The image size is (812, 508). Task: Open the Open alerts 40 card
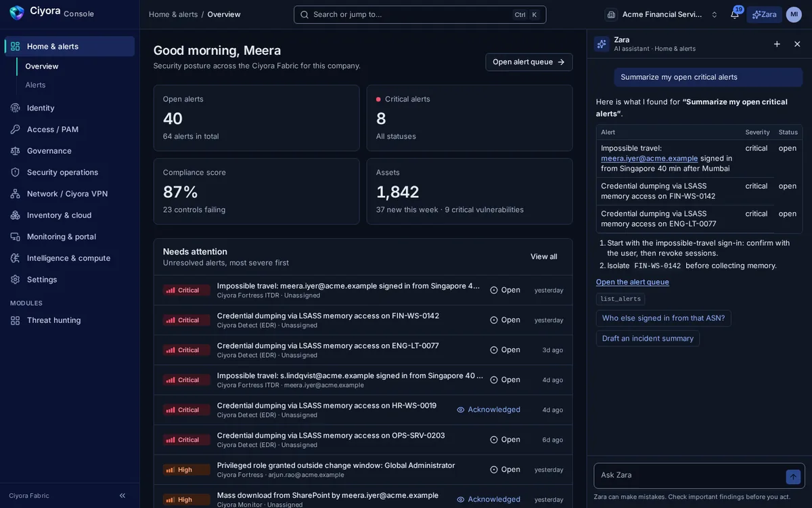256,118
